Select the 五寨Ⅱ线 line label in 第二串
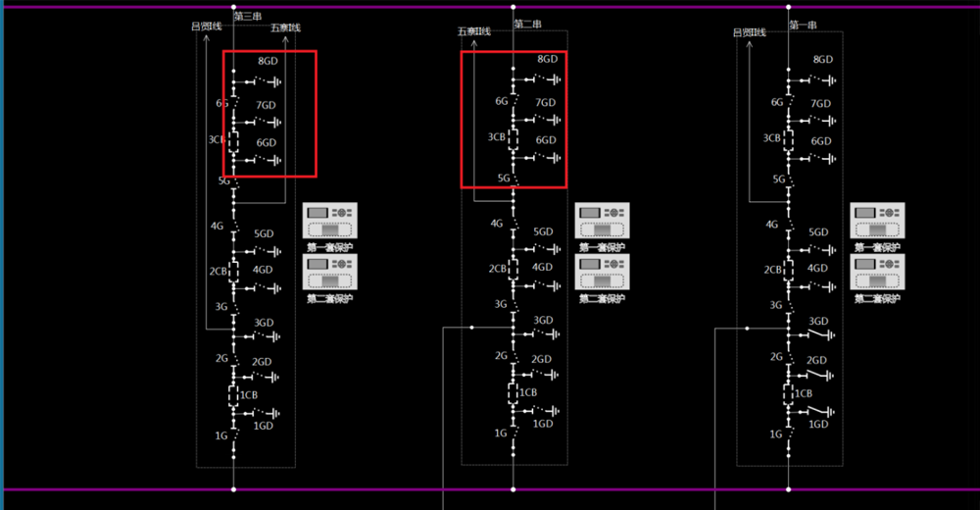The width and height of the screenshot is (980, 510). pos(474,32)
